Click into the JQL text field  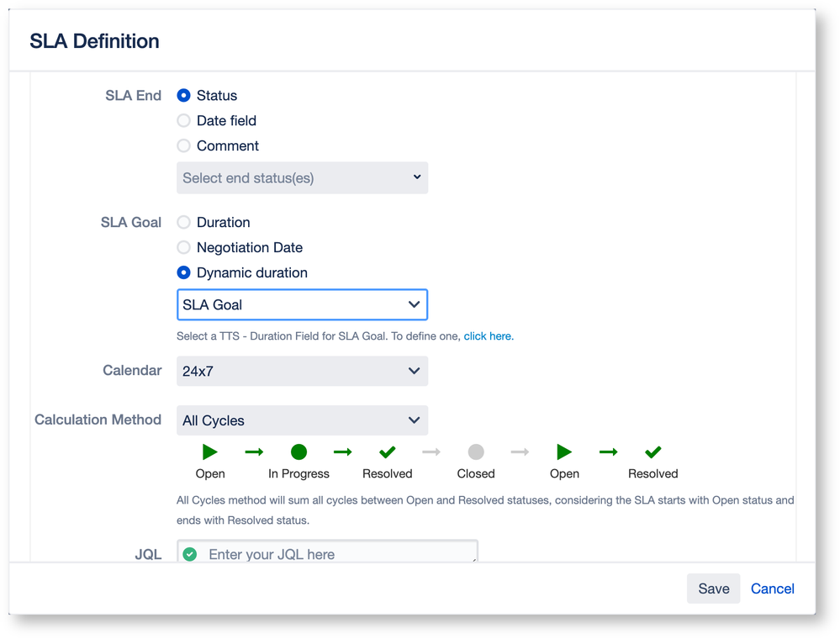[x=336, y=554]
